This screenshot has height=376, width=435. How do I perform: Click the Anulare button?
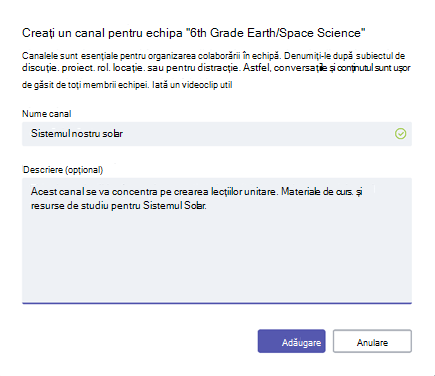[372, 341]
